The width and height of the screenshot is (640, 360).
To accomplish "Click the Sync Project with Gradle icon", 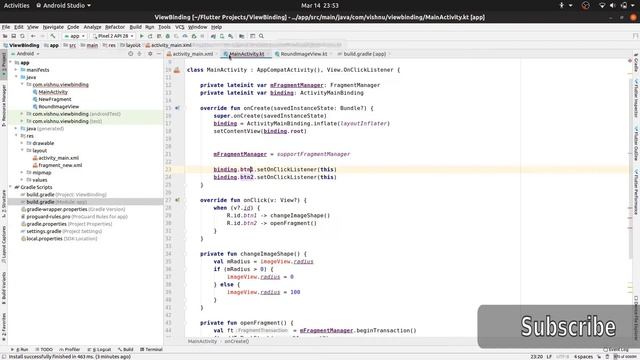I will pos(213,36).
